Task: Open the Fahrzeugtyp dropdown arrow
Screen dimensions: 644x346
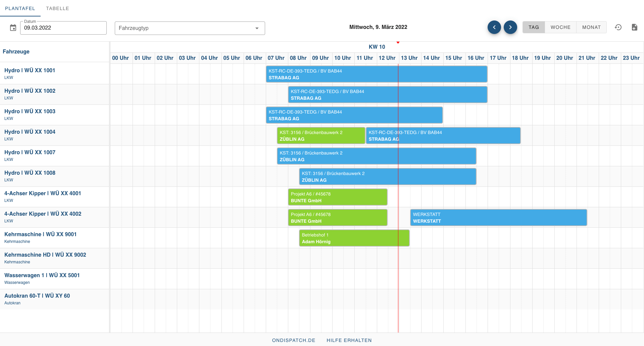Action: (257, 28)
